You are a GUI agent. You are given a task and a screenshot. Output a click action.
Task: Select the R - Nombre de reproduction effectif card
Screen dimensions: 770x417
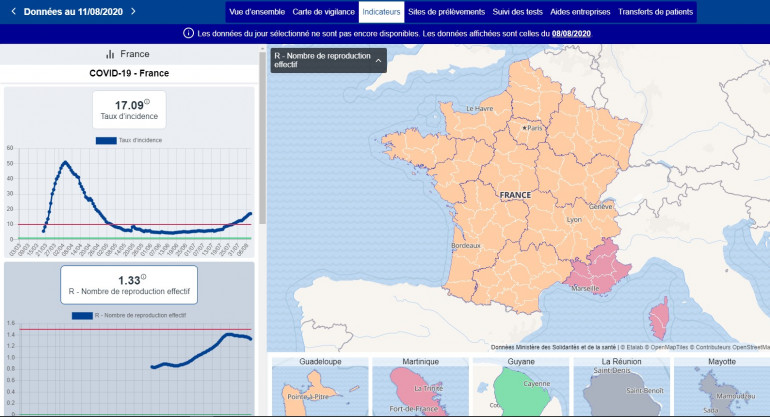129,285
